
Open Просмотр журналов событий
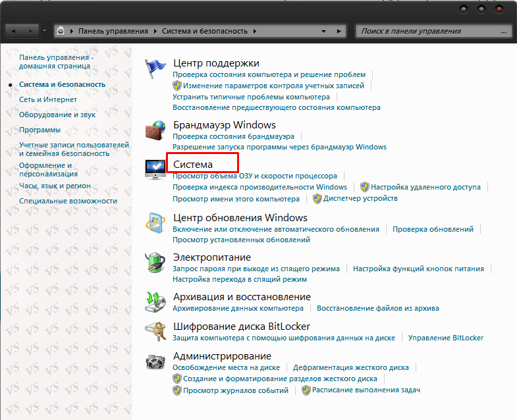[236, 390]
